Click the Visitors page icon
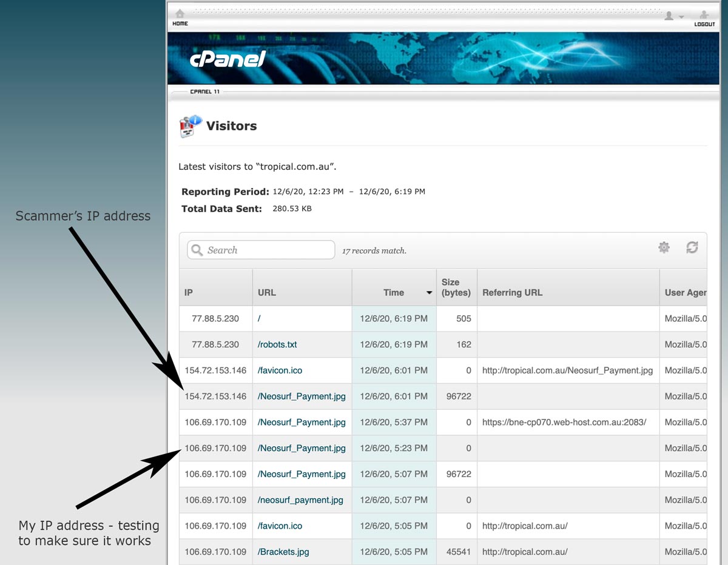 pyautogui.click(x=190, y=126)
